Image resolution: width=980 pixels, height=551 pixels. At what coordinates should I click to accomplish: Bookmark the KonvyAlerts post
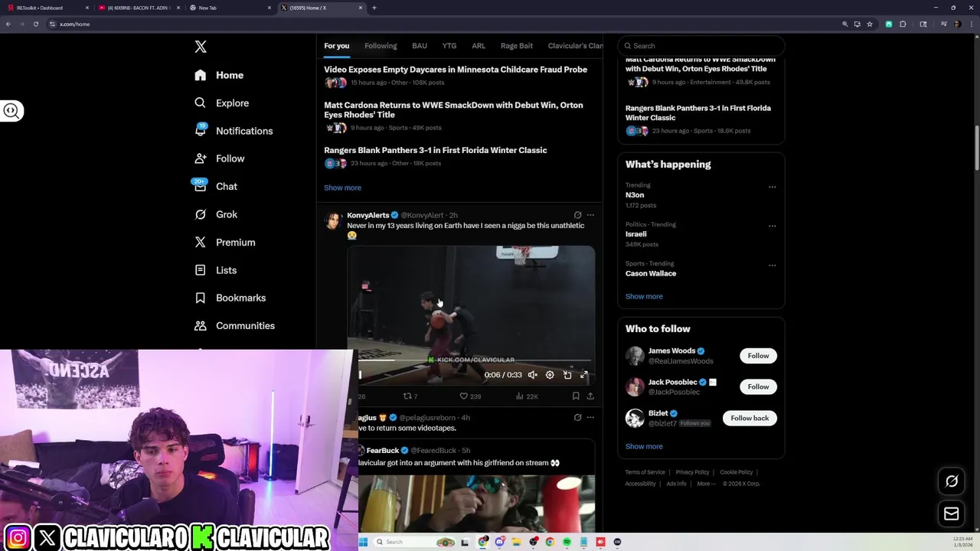click(576, 396)
